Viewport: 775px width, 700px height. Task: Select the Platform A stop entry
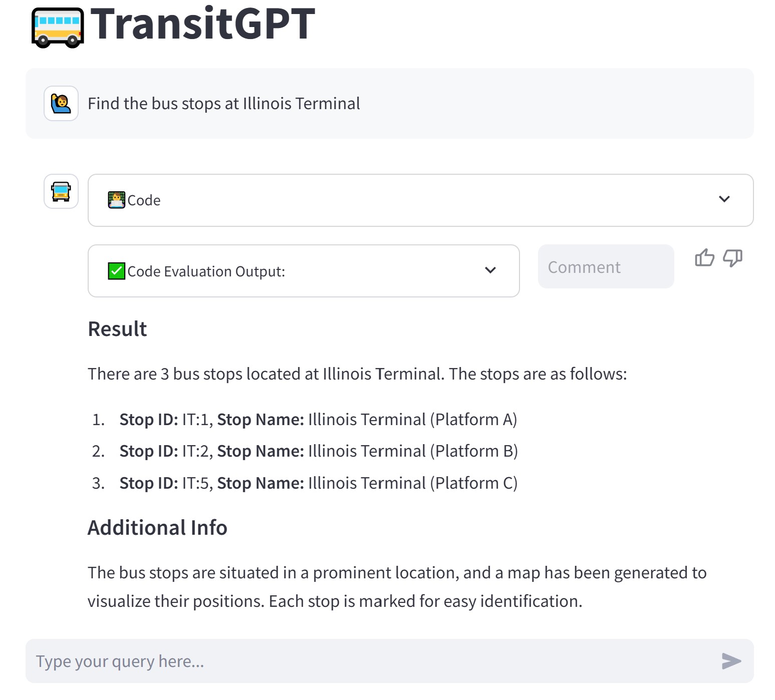318,419
